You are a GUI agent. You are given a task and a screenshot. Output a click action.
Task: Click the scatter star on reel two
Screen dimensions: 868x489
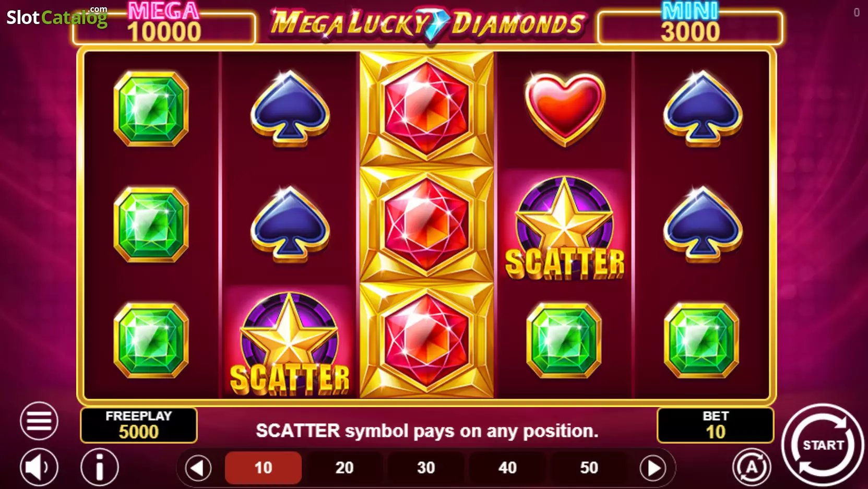(289, 343)
